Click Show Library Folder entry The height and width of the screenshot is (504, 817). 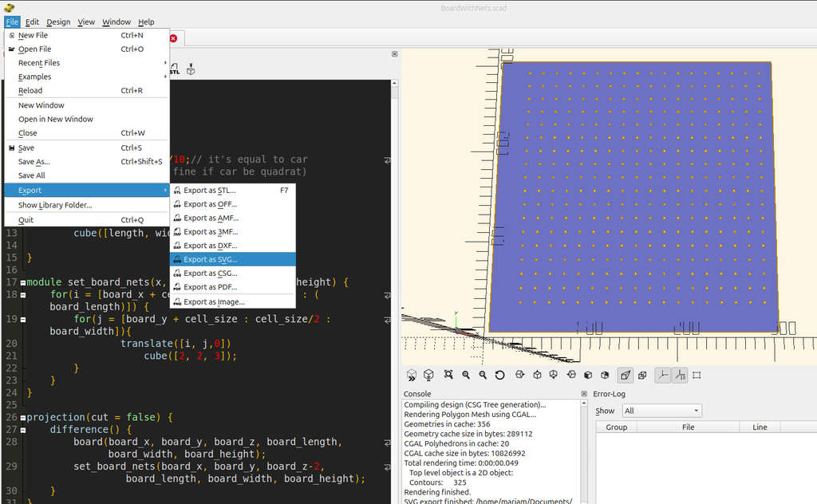[x=55, y=205]
